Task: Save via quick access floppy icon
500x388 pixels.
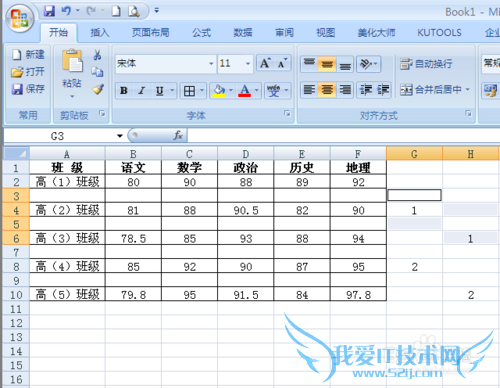Action: pyautogui.click(x=49, y=11)
